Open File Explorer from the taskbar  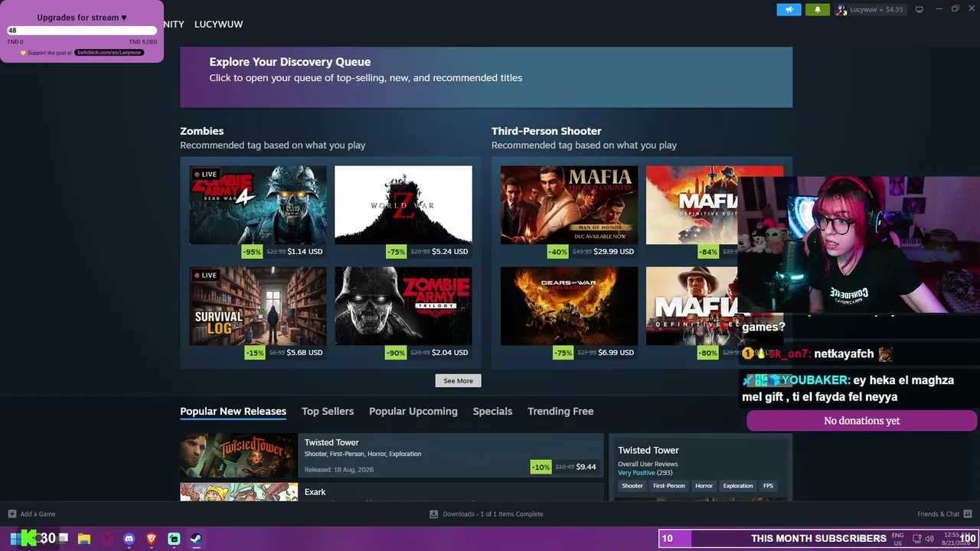click(x=84, y=539)
